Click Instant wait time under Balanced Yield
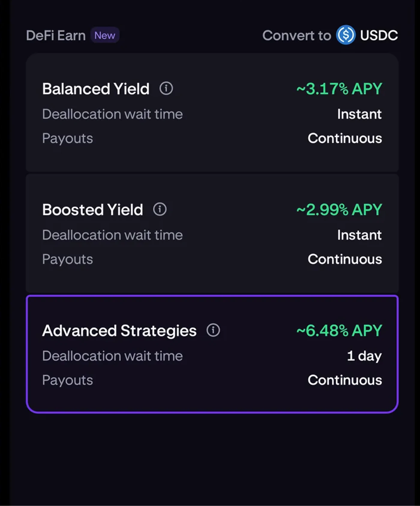Screen dimensions: 420x506 coord(359,114)
